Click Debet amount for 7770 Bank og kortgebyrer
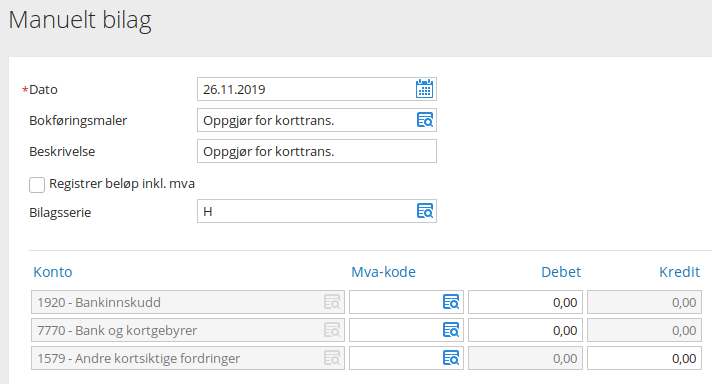 coord(525,330)
